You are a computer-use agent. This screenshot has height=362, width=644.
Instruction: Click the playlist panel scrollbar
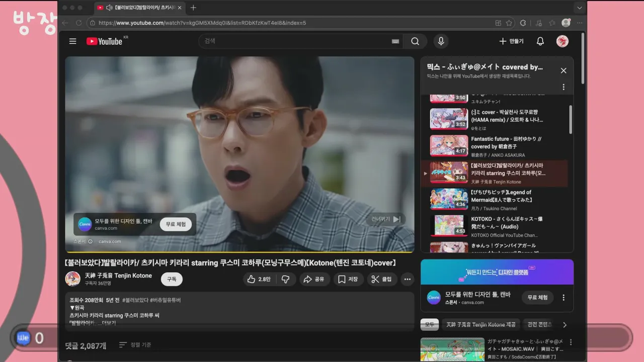571,119
